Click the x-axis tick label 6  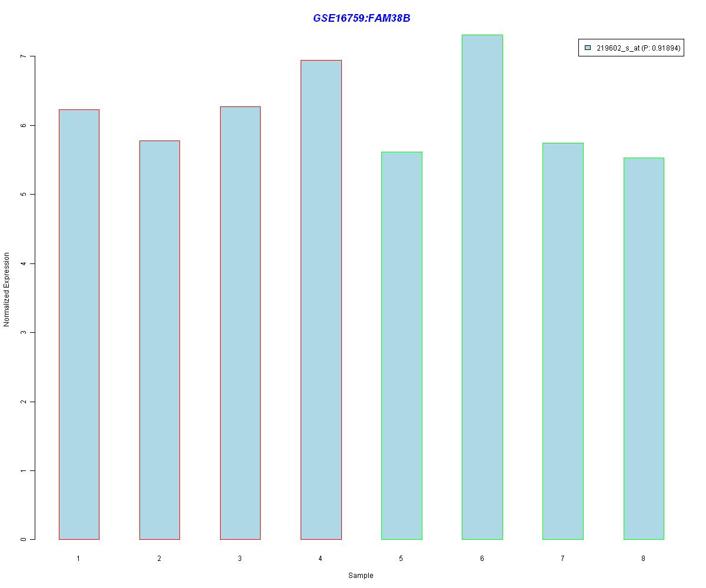482,558
